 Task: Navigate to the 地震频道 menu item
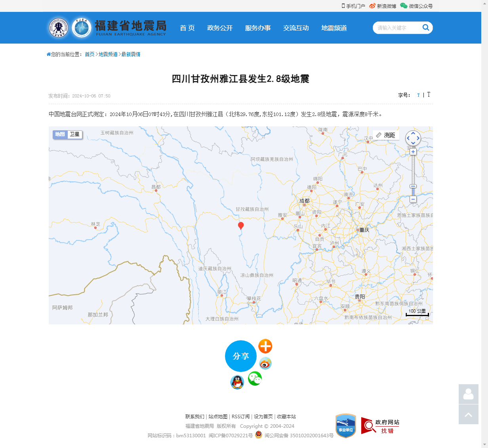click(333, 28)
